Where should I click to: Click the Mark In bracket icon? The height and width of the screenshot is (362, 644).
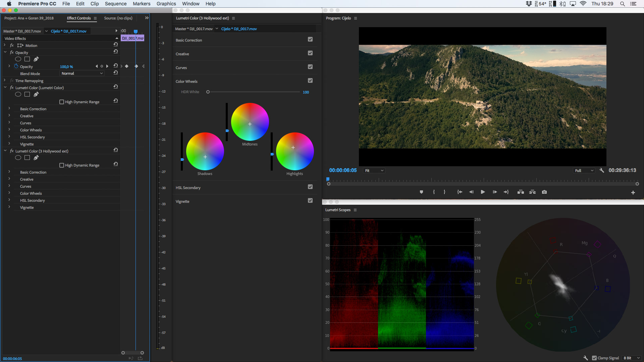click(x=434, y=192)
